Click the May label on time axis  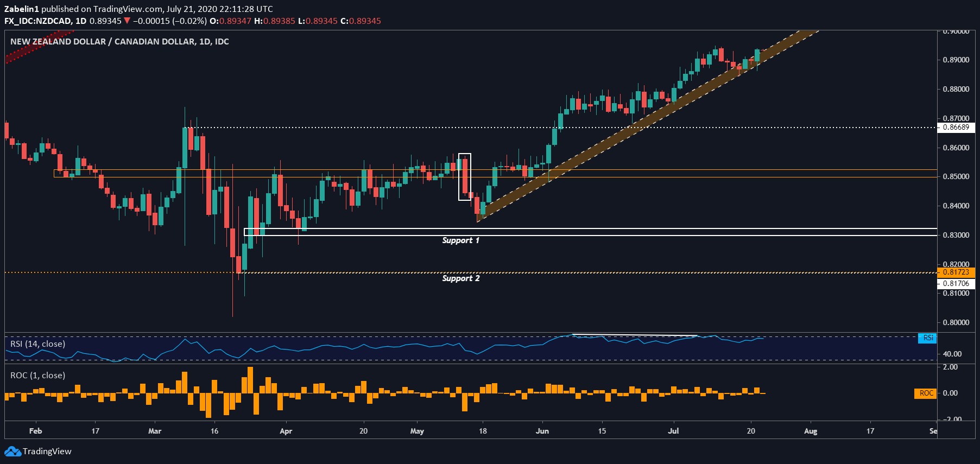[417, 431]
